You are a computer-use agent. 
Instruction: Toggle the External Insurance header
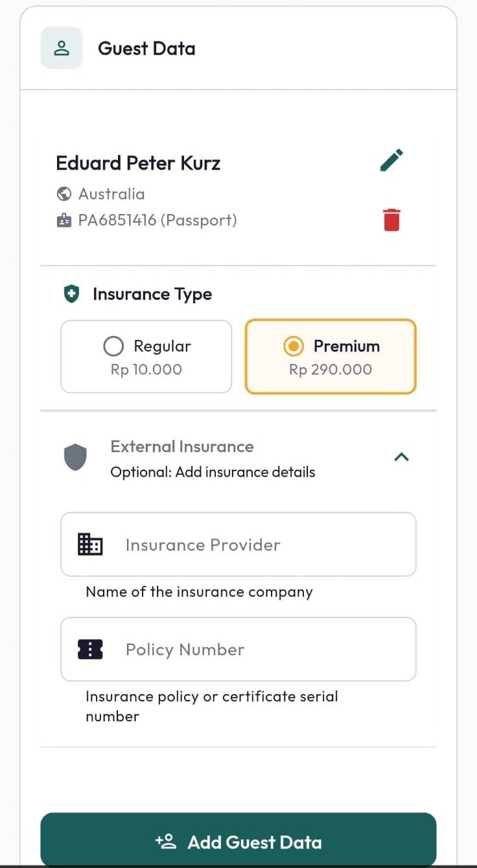coord(238,459)
